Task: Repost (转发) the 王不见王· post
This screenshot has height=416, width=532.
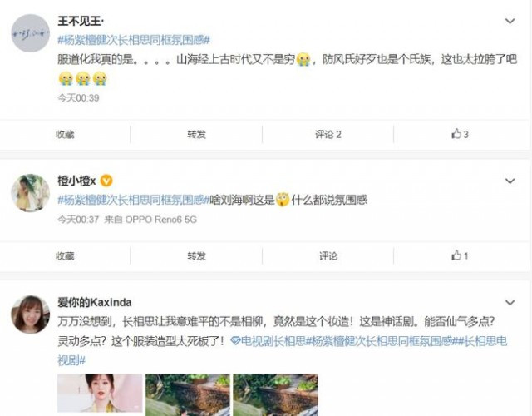Action: (x=196, y=135)
